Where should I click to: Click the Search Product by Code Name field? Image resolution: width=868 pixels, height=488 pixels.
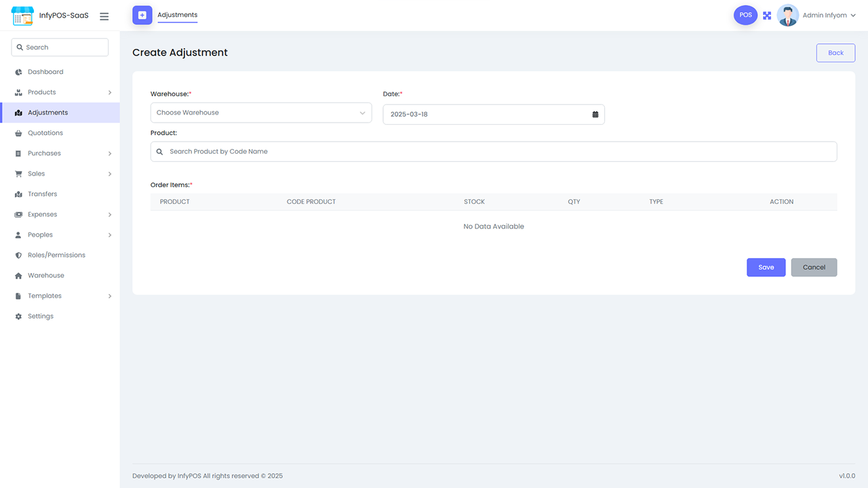[x=494, y=151]
